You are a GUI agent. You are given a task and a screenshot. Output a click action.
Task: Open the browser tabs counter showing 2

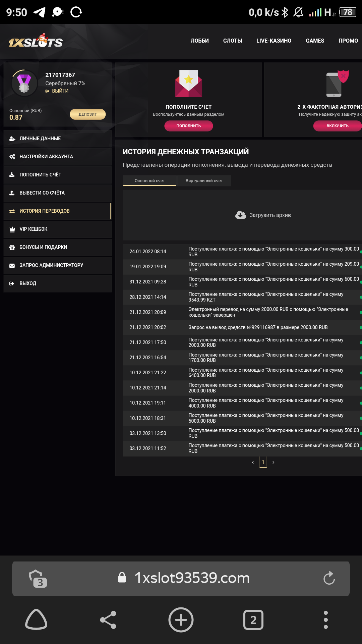[253, 620]
